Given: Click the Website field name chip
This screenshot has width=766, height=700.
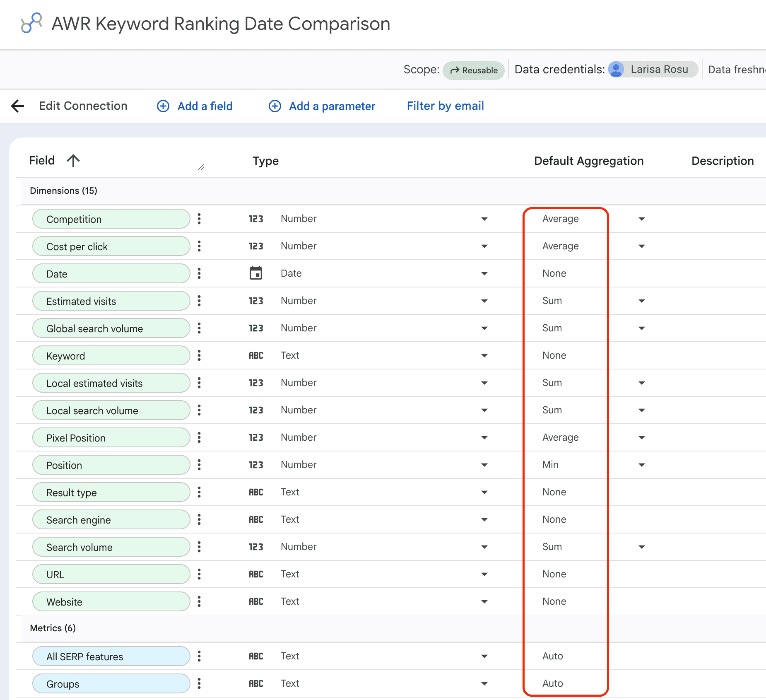Looking at the screenshot, I should point(111,601).
